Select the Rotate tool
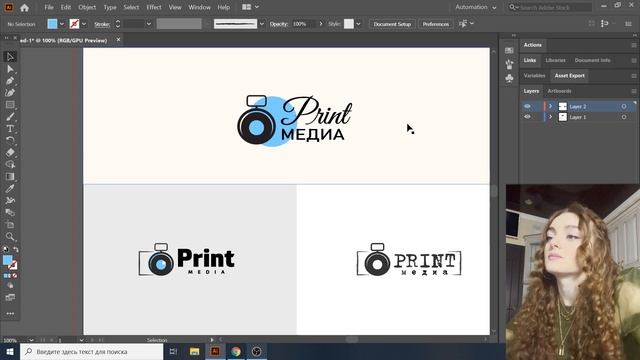The width and height of the screenshot is (640, 360). pos(10,140)
